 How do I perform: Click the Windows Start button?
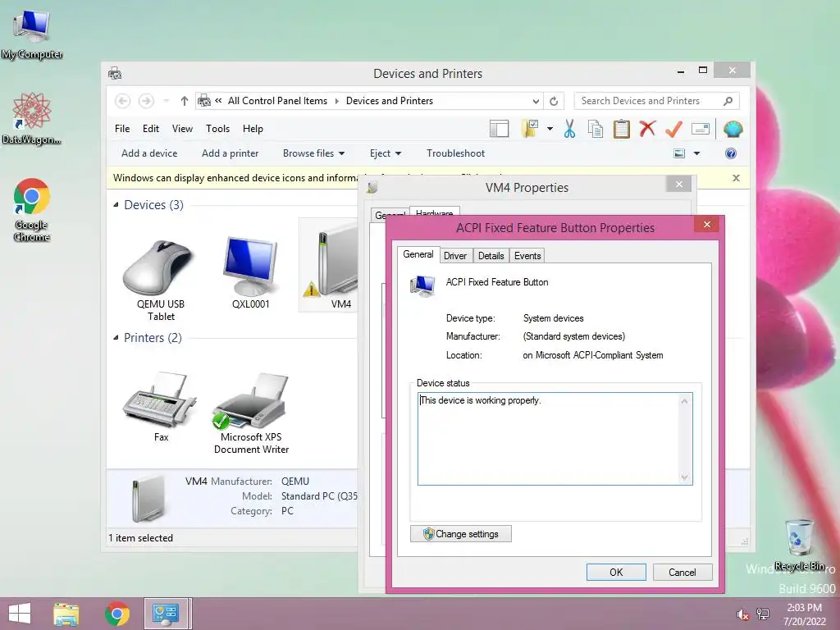(x=20, y=614)
